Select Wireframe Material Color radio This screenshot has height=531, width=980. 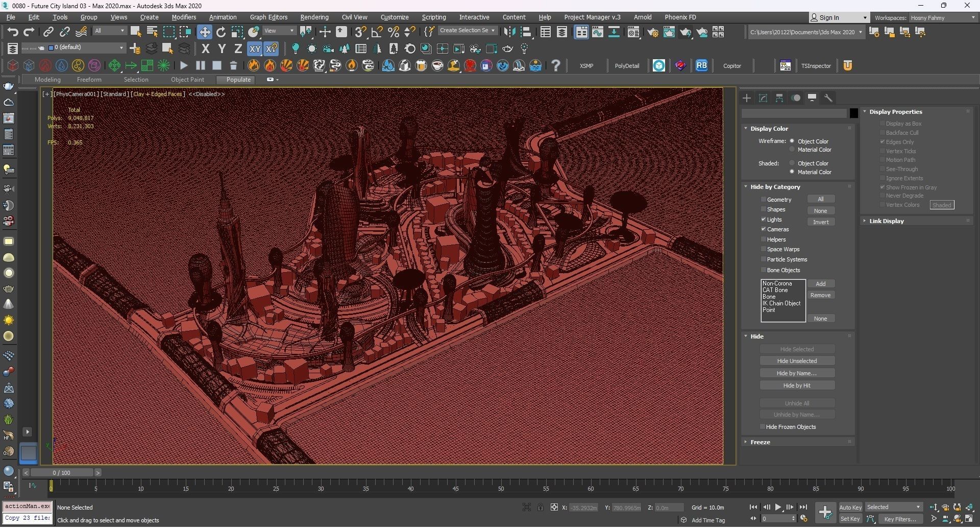point(792,150)
